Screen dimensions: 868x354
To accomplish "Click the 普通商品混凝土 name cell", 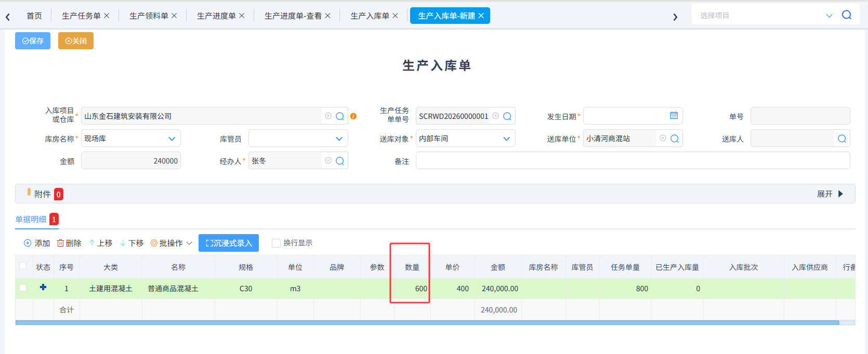I will click(x=178, y=289).
